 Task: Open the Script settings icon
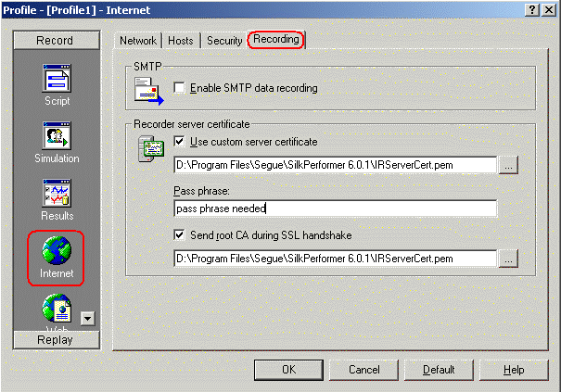click(57, 79)
